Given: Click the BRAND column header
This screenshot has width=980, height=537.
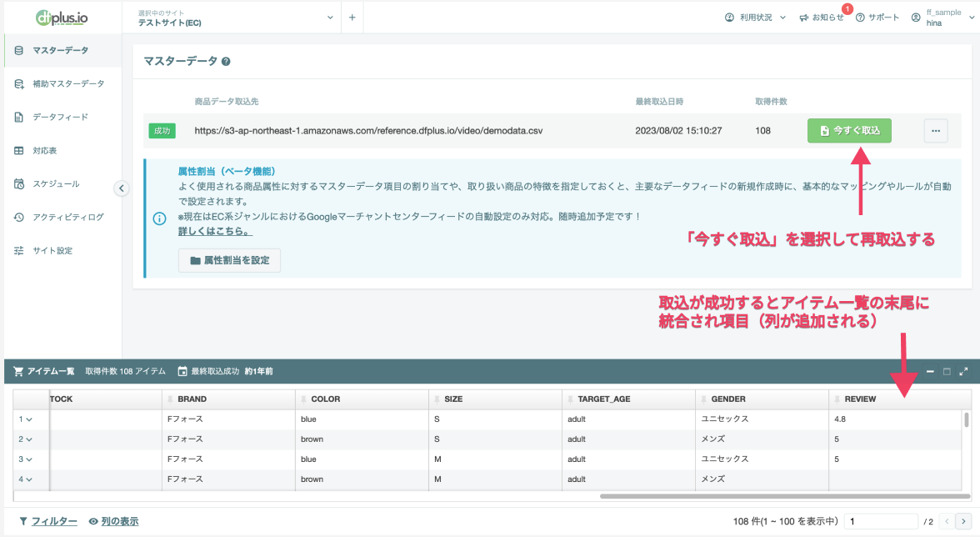Looking at the screenshot, I should [x=228, y=399].
